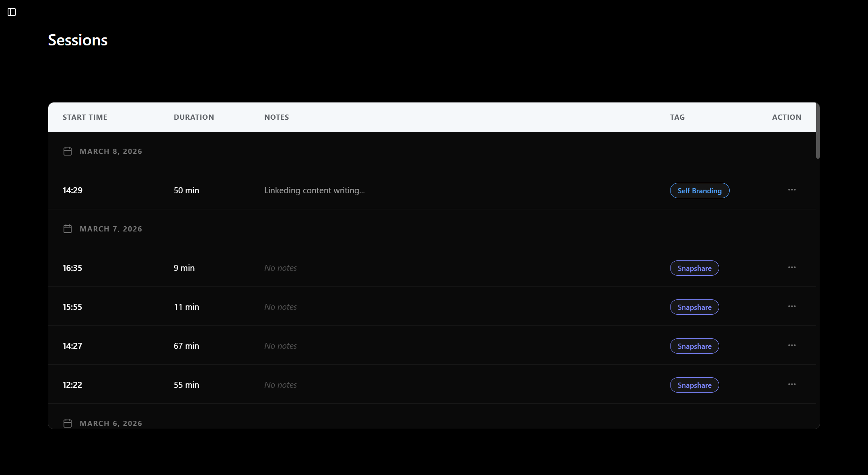The height and width of the screenshot is (475, 868).
Task: Open the actions menu for the 16:35 session
Action: 792,267
